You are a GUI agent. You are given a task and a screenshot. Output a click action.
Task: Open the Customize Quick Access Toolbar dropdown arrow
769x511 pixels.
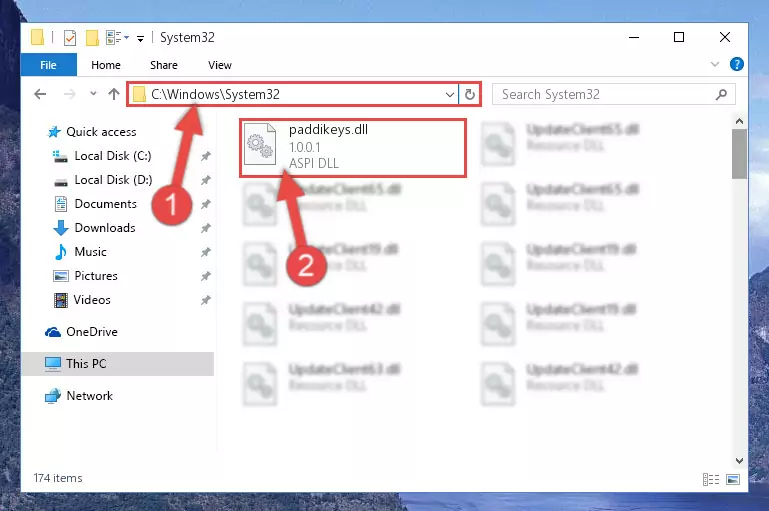pos(140,38)
